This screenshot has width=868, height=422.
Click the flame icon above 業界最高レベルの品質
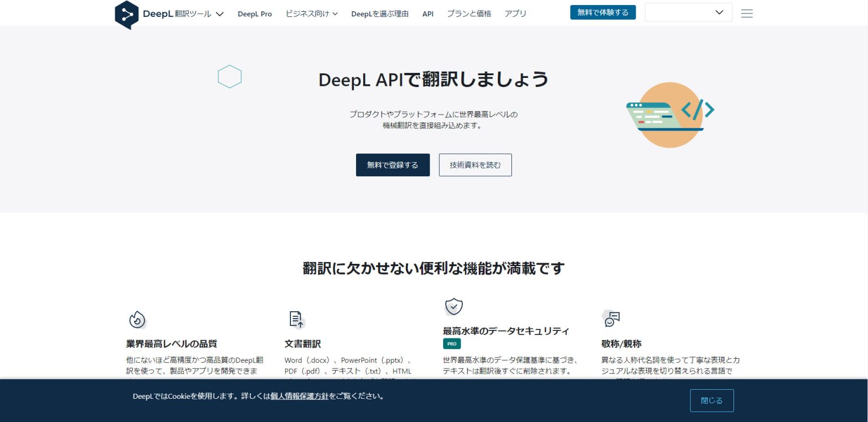pos(137,319)
